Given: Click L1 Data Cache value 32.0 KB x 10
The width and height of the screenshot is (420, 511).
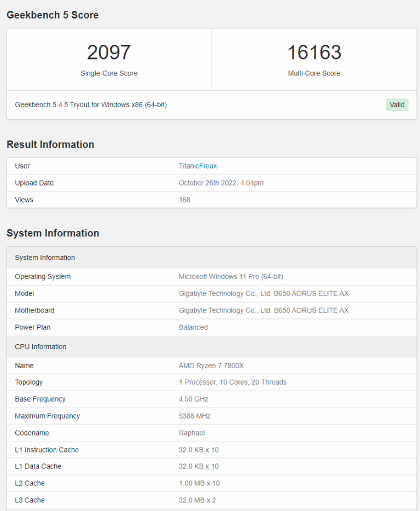Looking at the screenshot, I should [x=199, y=466].
